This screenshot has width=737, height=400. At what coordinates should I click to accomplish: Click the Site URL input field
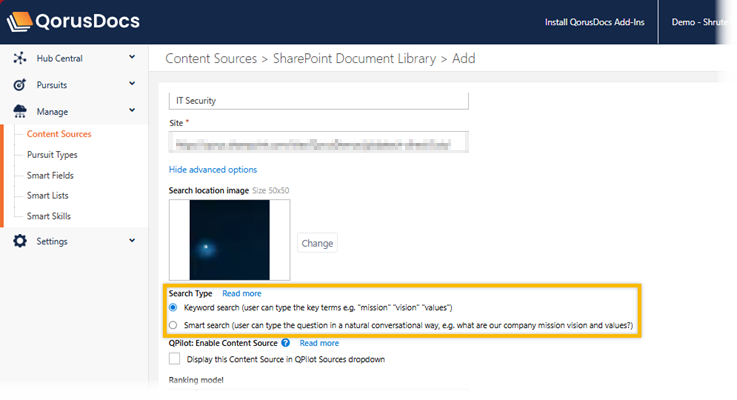[318, 143]
